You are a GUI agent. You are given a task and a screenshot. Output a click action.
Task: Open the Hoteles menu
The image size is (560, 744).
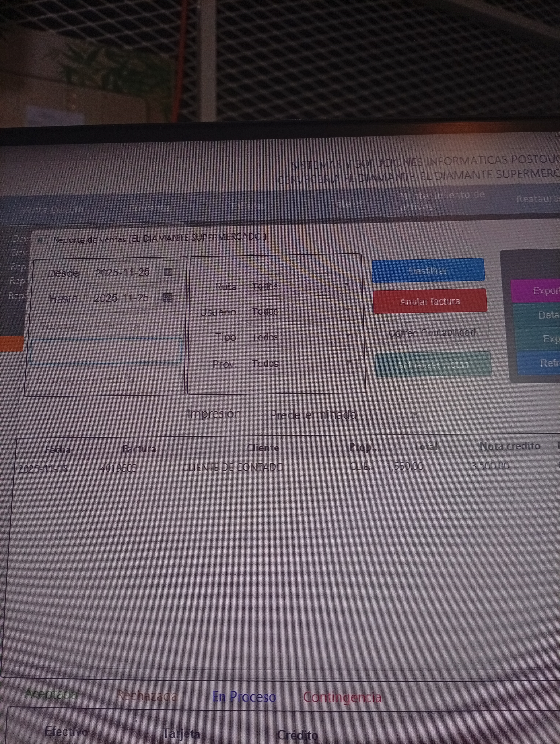346,204
